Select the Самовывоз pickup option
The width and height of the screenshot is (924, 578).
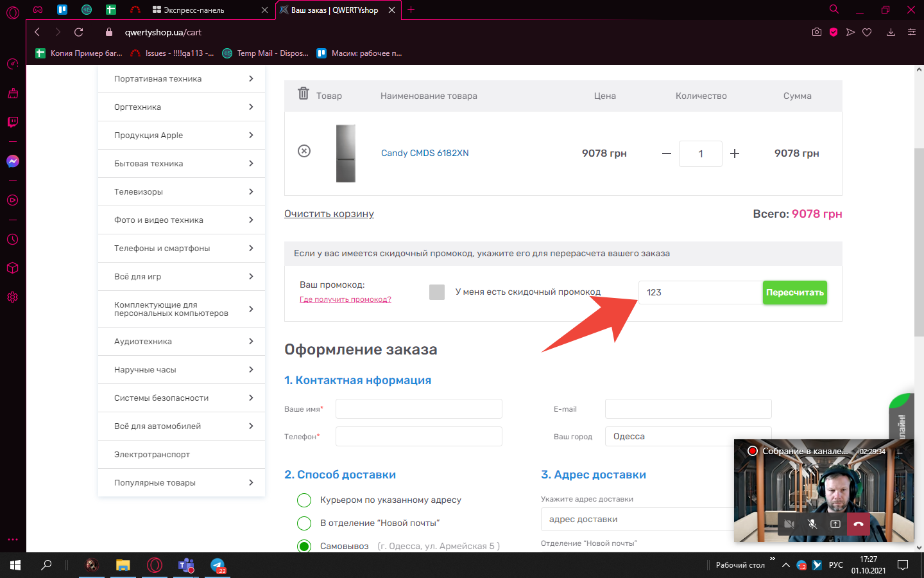(304, 546)
